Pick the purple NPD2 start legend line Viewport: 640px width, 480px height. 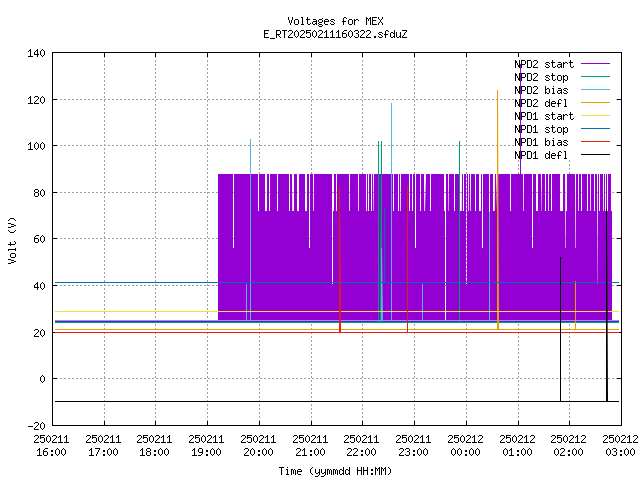pyautogui.click(x=596, y=64)
